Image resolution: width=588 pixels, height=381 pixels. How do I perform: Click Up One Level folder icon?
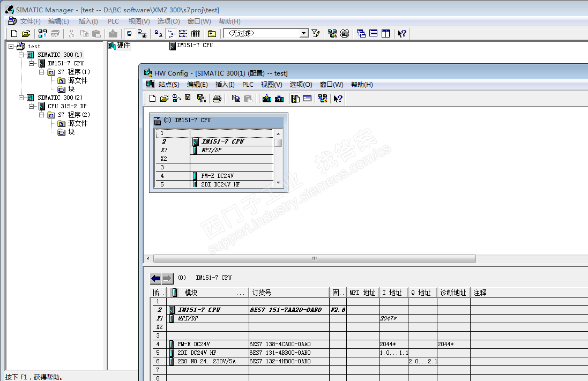click(x=212, y=34)
